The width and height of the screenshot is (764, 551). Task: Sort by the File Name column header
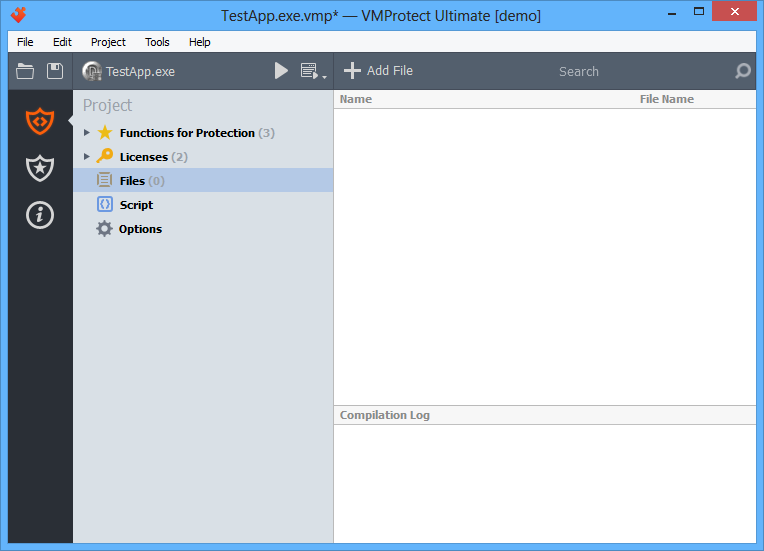667,99
